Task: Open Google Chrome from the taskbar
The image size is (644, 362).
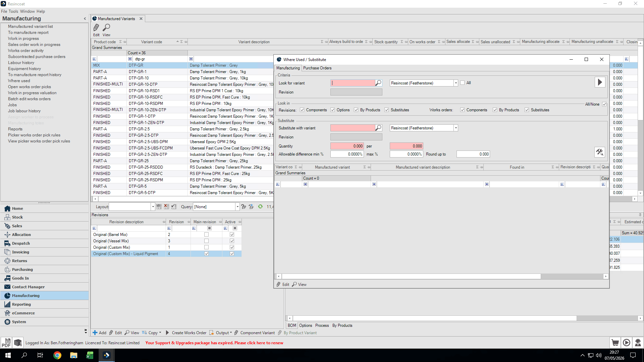Action: (x=57, y=355)
